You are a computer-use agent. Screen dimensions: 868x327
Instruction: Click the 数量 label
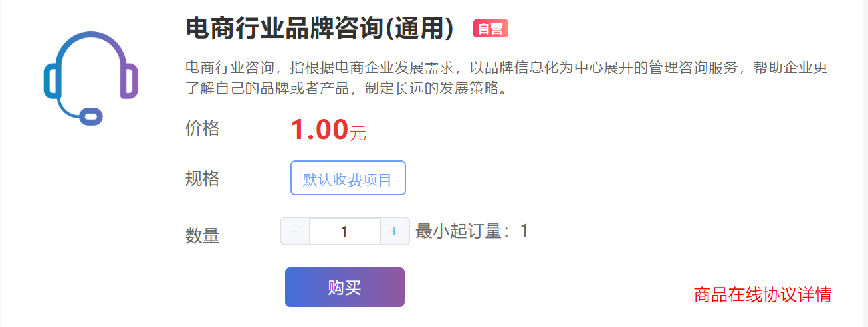[202, 235]
